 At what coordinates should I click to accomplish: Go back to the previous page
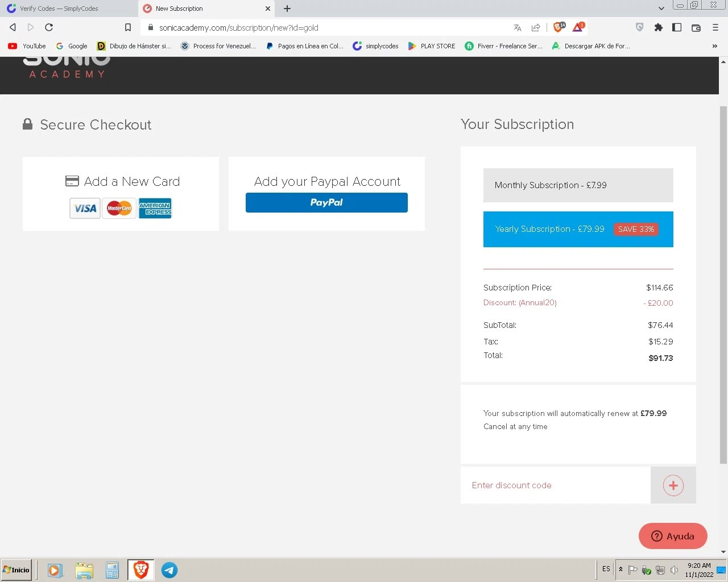[x=13, y=27]
